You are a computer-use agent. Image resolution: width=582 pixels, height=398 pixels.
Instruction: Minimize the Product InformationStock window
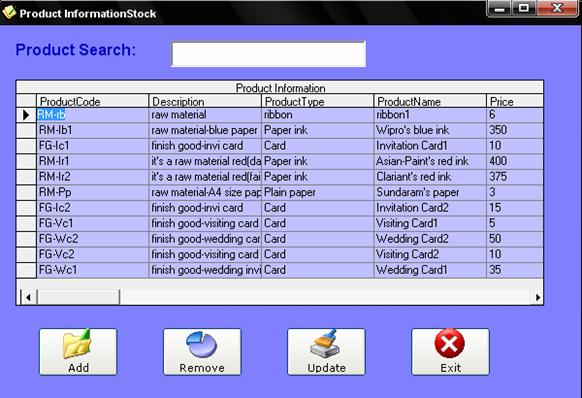tap(500, 8)
